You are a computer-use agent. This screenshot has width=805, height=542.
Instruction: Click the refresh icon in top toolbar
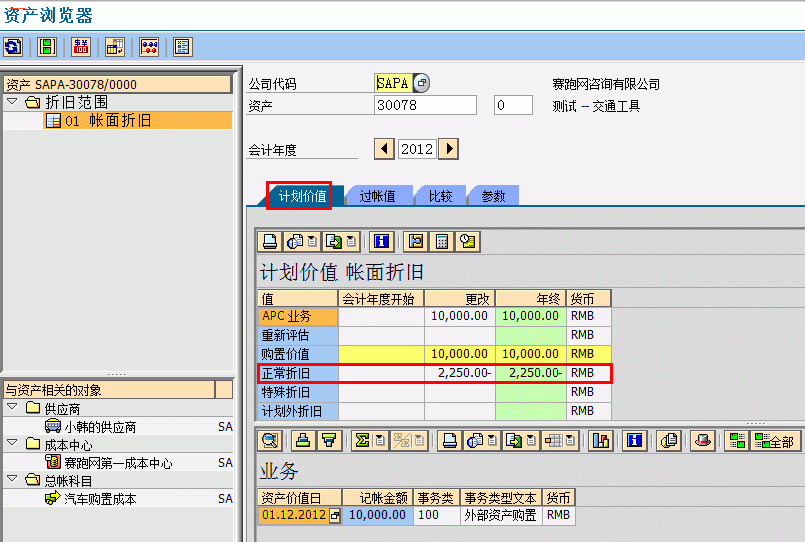pos(13,47)
